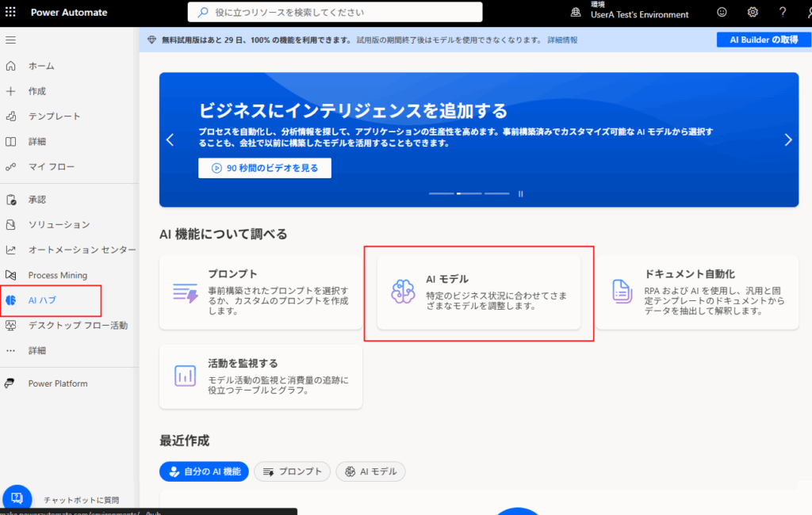Click the マイ フロー icon
The image size is (812, 515).
point(11,166)
